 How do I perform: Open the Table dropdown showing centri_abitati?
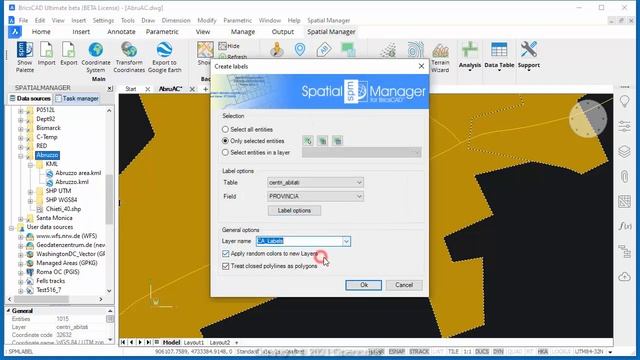pos(315,182)
